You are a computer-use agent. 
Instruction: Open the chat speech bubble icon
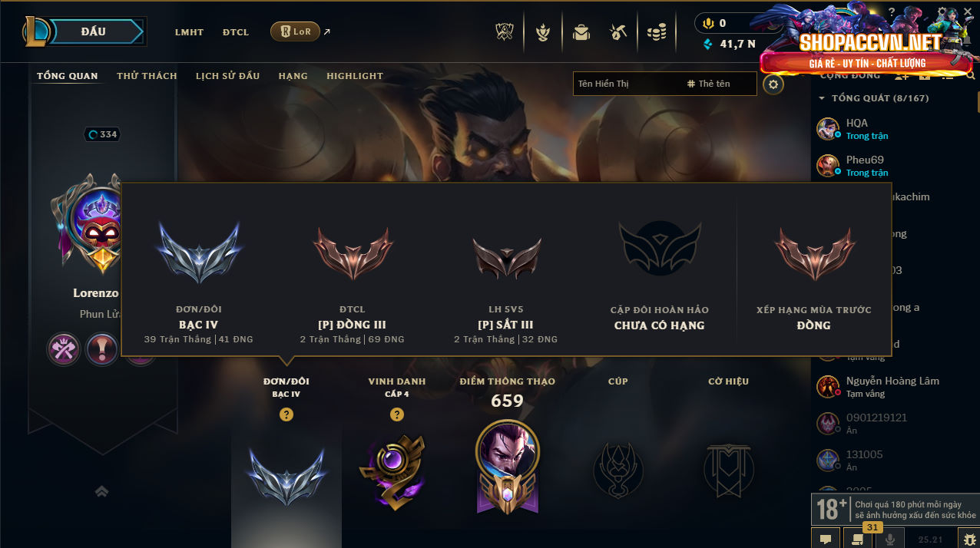pos(826,540)
